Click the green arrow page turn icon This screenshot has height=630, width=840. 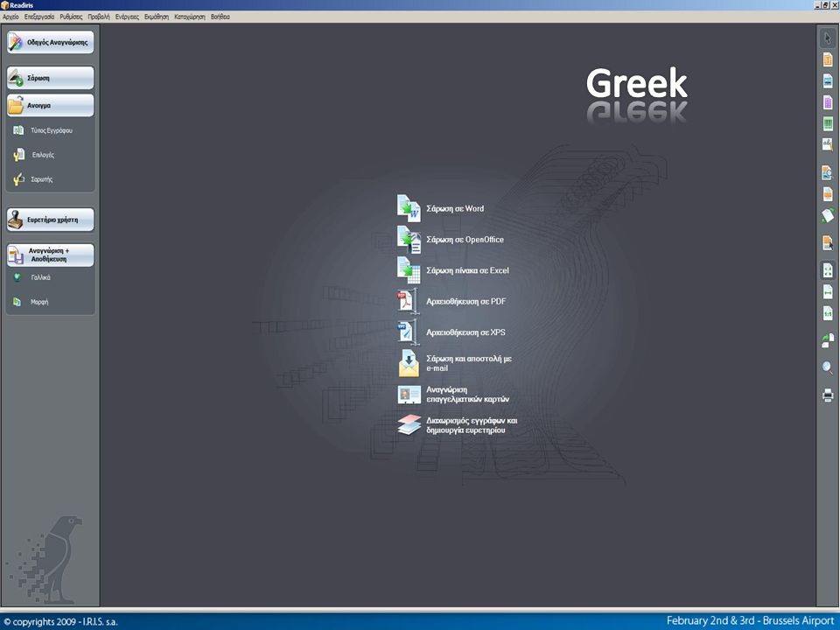click(x=828, y=340)
